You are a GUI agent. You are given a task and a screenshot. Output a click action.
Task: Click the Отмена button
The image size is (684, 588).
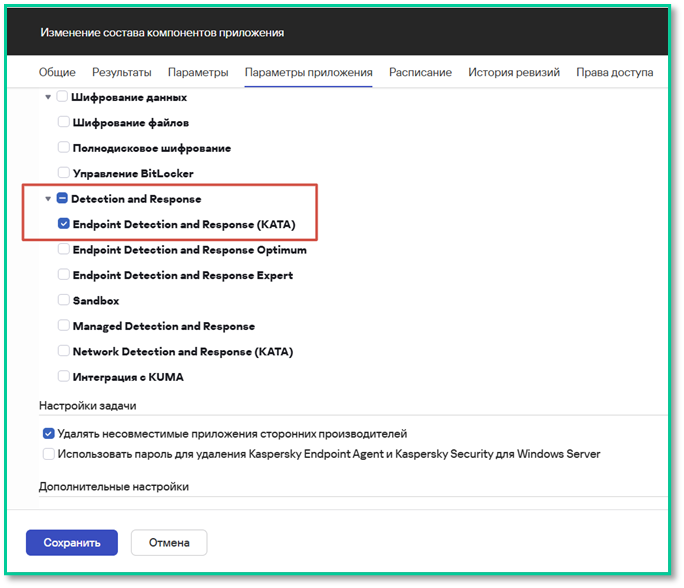pyautogui.click(x=169, y=543)
